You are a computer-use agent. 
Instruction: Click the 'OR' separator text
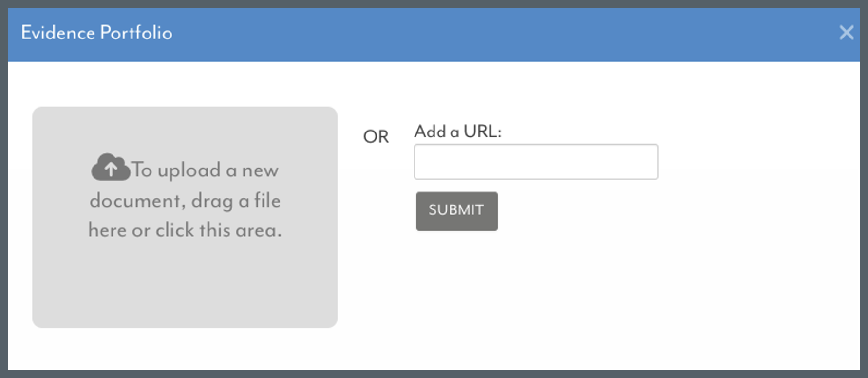click(x=376, y=137)
